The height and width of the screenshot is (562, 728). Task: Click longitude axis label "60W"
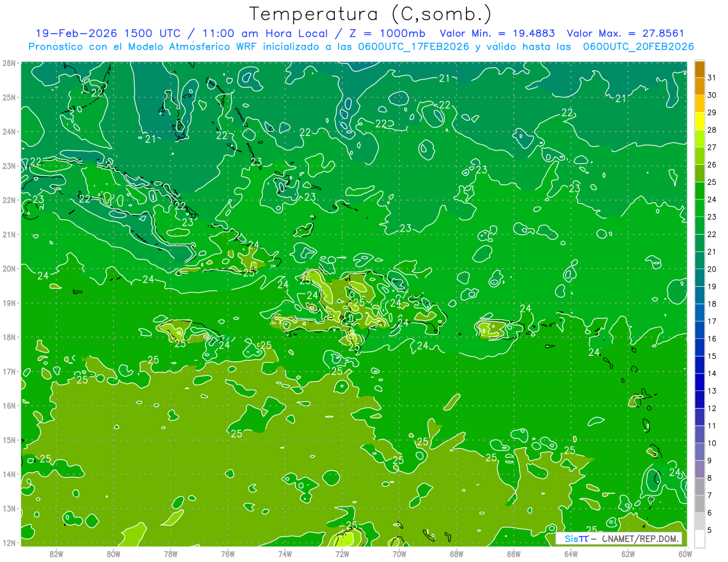[686, 553]
